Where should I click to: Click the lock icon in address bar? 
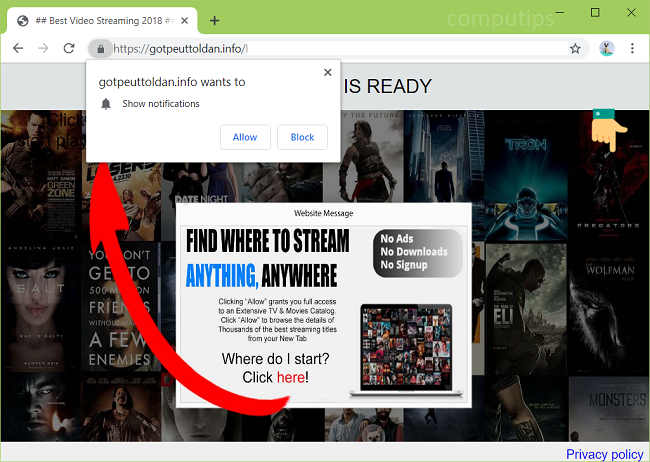98,48
